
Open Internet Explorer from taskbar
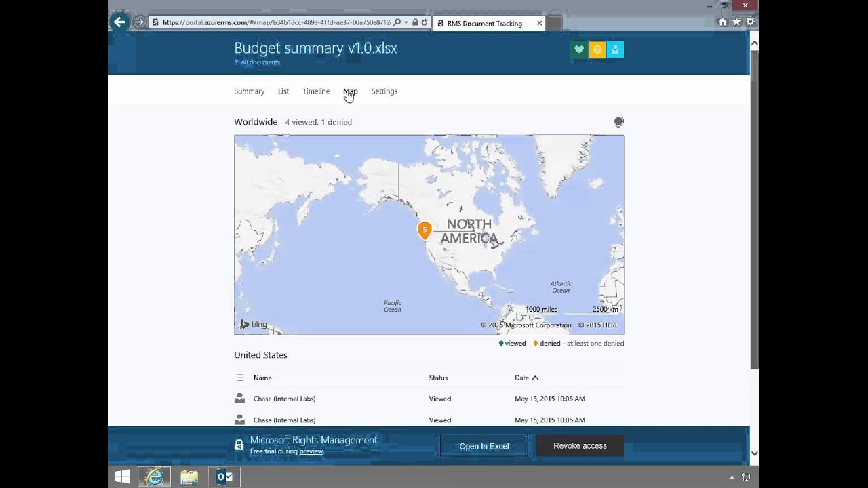pyautogui.click(x=155, y=477)
